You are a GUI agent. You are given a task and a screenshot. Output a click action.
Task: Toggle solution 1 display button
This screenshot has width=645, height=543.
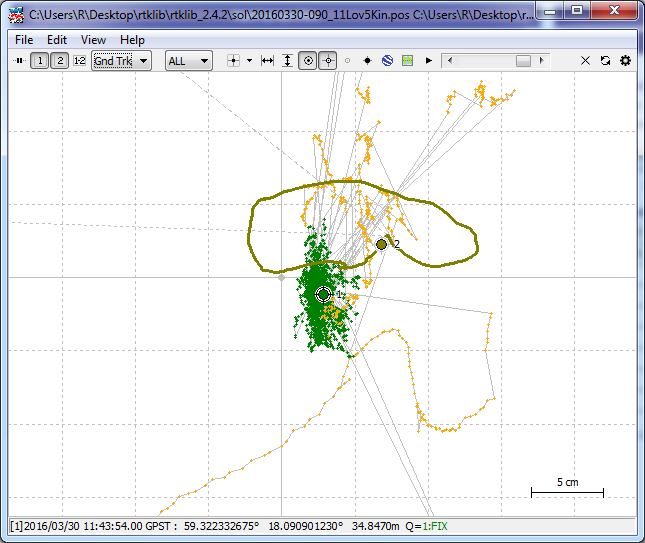click(x=39, y=61)
